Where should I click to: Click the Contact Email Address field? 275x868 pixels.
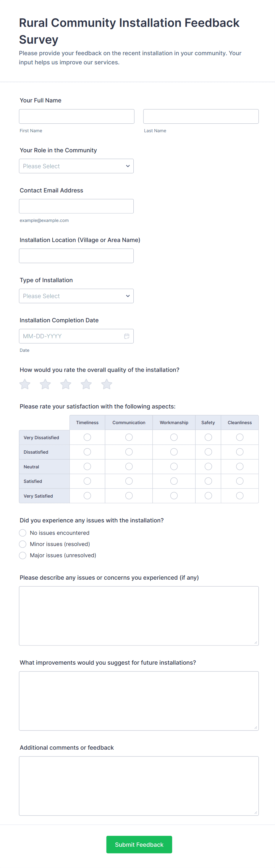point(76,206)
